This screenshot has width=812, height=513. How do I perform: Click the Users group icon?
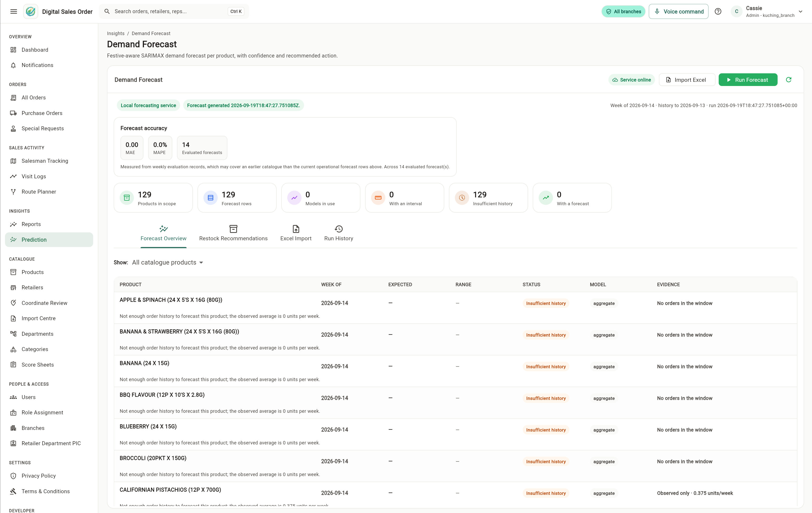(x=13, y=397)
